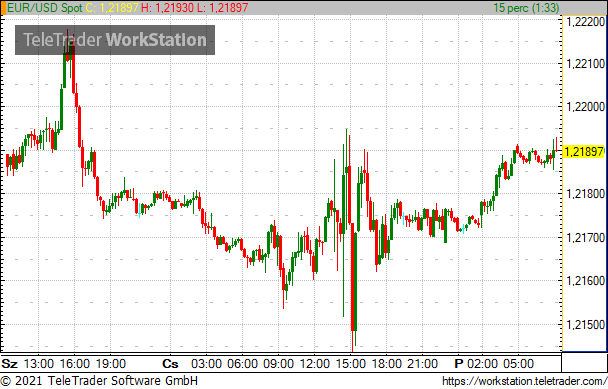
Task: Click the 15:00 time axis label
Action: point(351,364)
